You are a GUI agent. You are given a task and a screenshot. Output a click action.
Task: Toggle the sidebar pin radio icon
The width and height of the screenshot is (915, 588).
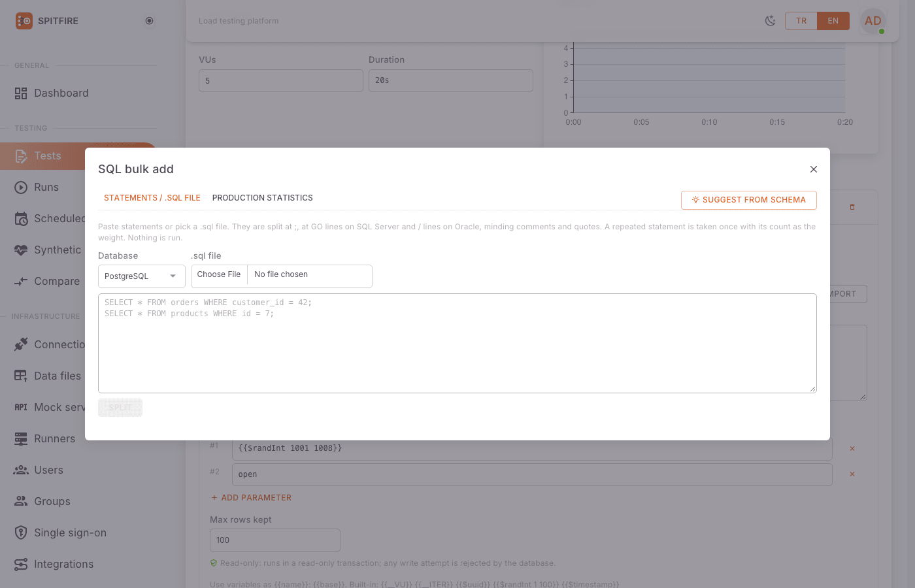(149, 21)
